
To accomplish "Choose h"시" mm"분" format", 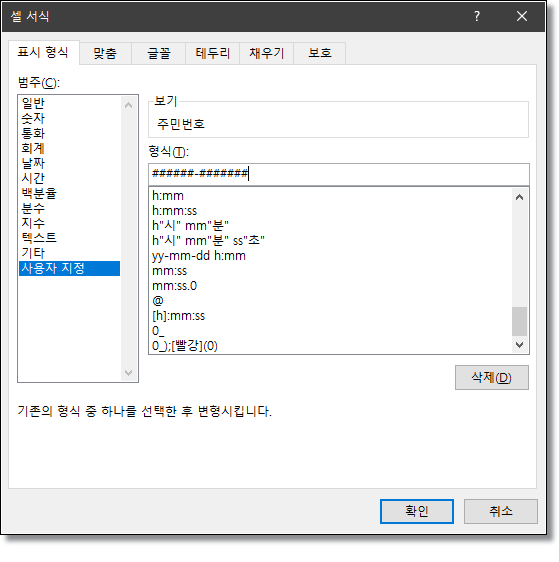I will [331, 226].
